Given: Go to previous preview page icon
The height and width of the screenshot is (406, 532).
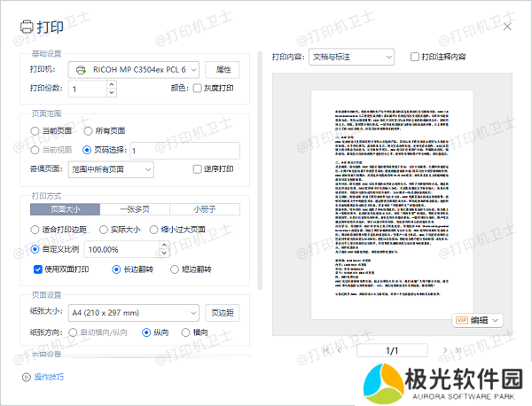Looking at the screenshot, I should pyautogui.click(x=340, y=350).
